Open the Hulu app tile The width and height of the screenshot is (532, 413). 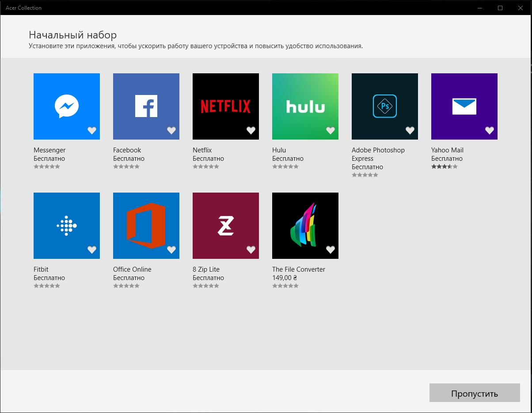[x=305, y=106]
